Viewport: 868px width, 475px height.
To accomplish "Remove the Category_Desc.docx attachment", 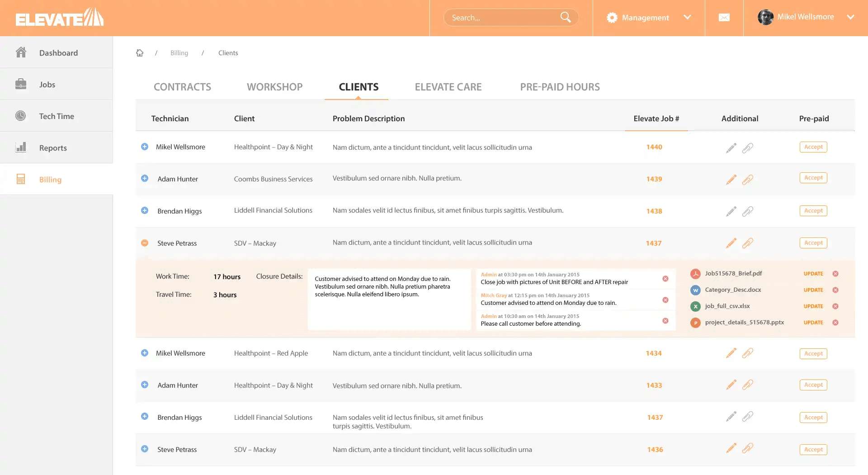I will [835, 290].
